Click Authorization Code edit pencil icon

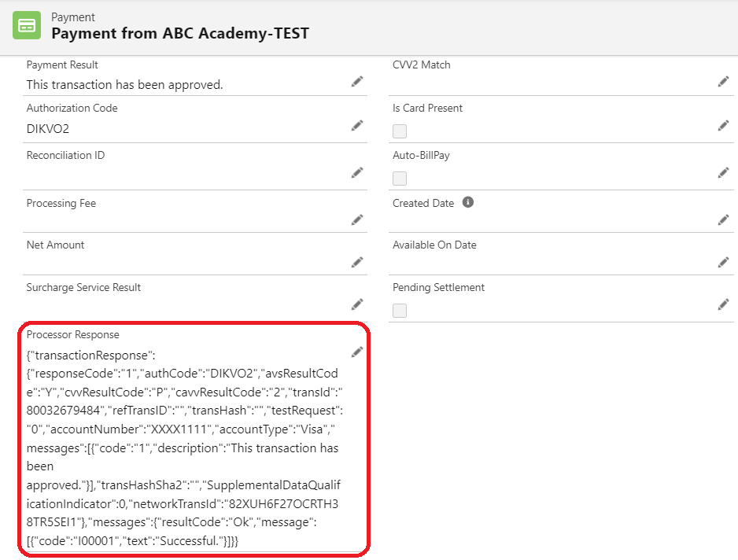pos(357,125)
